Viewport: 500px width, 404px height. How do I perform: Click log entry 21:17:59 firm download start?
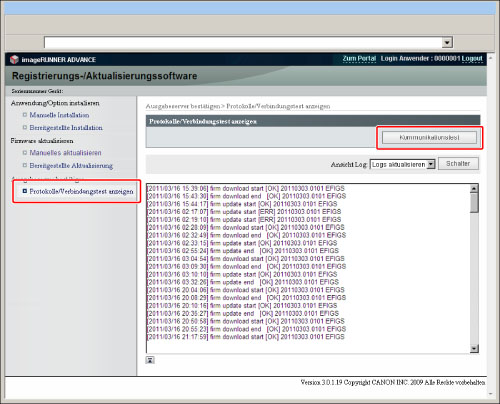(x=246, y=337)
